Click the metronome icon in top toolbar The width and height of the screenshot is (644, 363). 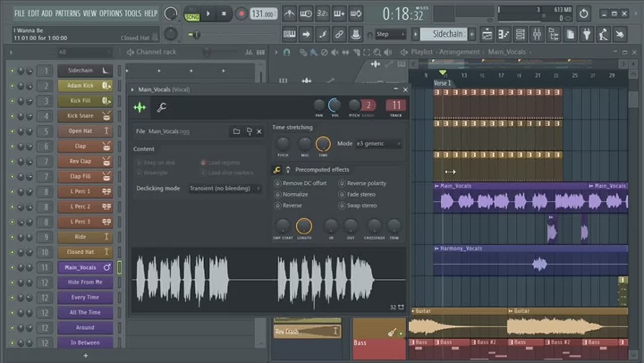tap(289, 14)
